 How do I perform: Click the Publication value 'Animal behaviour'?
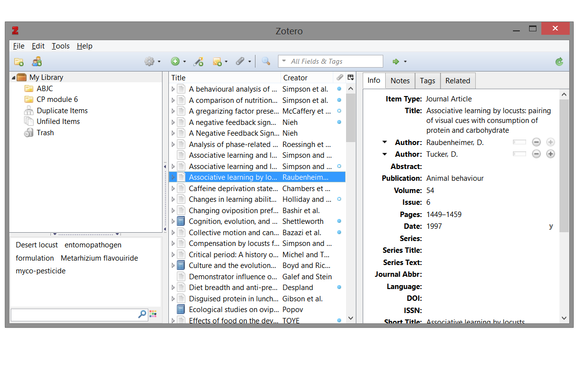pos(455,178)
